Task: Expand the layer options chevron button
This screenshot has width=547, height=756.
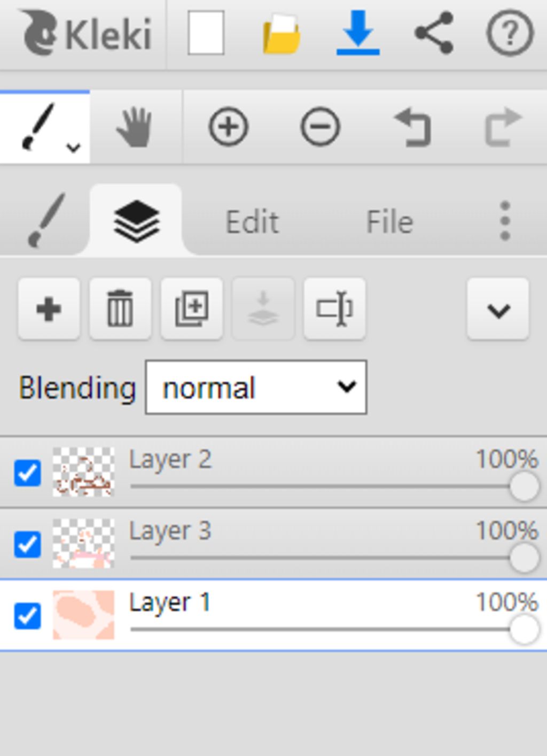Action: [x=498, y=309]
